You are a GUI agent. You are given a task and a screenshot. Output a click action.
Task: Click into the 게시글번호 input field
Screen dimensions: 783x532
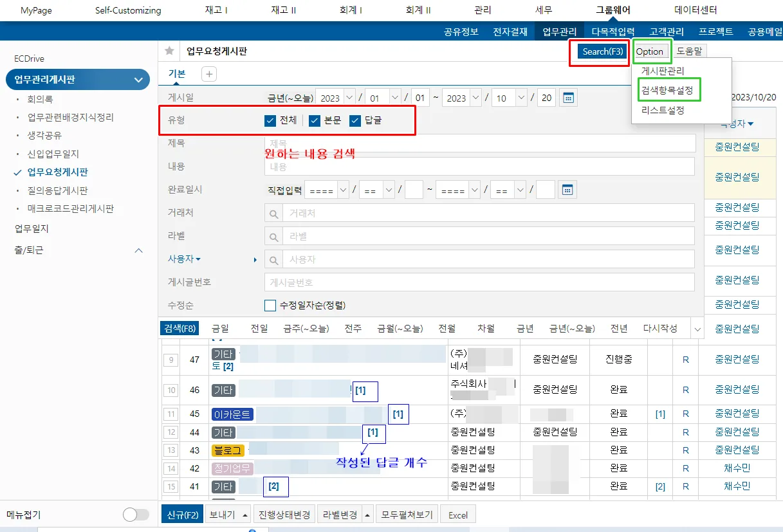tap(480, 282)
